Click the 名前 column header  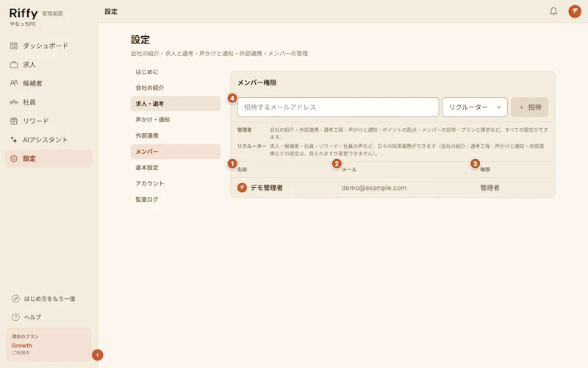point(243,169)
